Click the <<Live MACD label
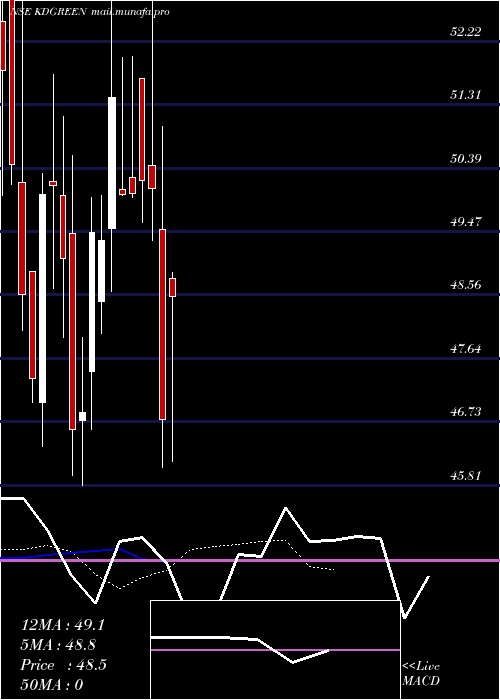The image size is (500, 700). [421, 674]
